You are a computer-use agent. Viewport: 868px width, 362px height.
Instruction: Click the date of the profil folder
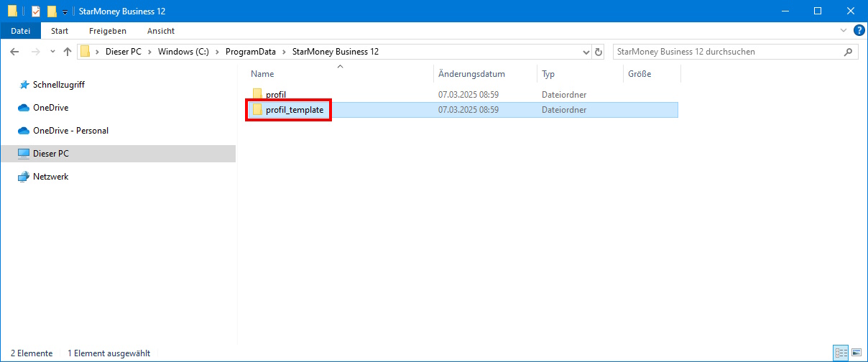(468, 94)
